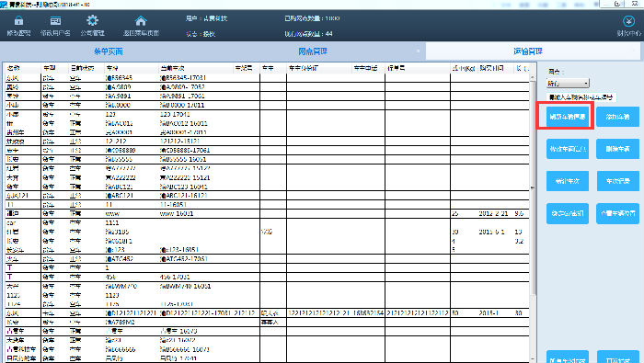Expand the 网点 dropdown in the right panel
Image resolution: width=644 pixels, height=363 pixels.
tap(568, 84)
